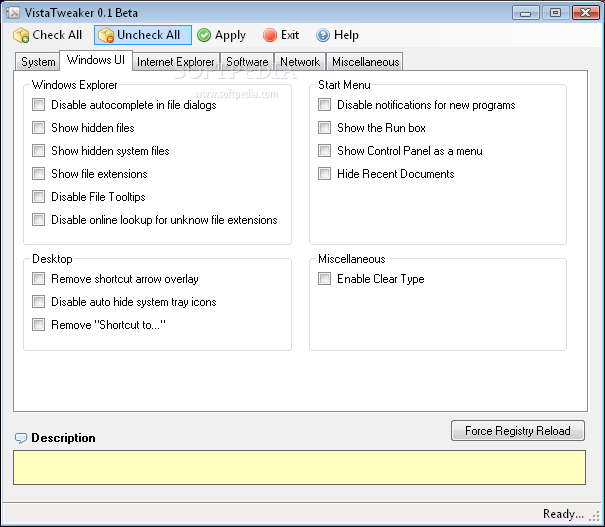Click the Exit label
Image resolution: width=605 pixels, height=527 pixels.
[290, 35]
